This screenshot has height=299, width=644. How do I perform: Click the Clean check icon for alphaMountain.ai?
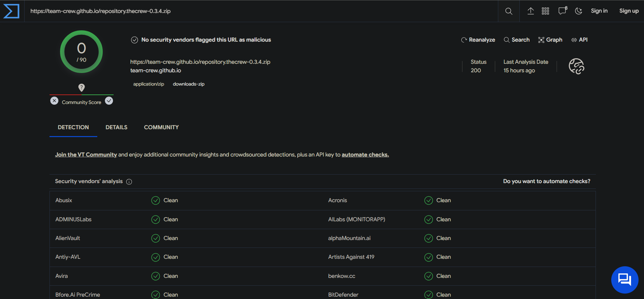(x=429, y=238)
